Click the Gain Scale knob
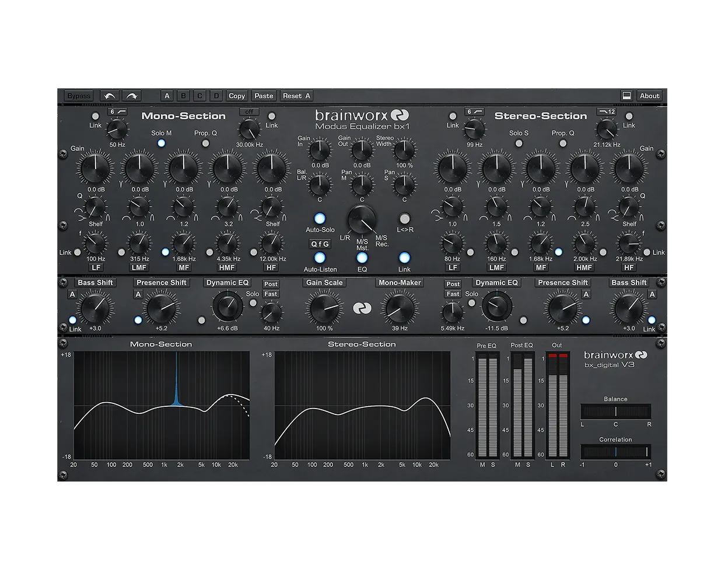Viewport: 728px width, 572px height. pos(324,308)
